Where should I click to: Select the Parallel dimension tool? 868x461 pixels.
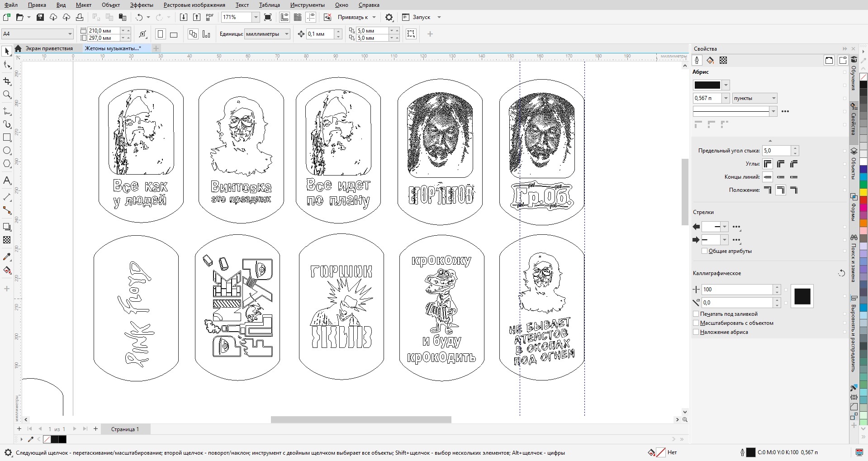pos(7,197)
